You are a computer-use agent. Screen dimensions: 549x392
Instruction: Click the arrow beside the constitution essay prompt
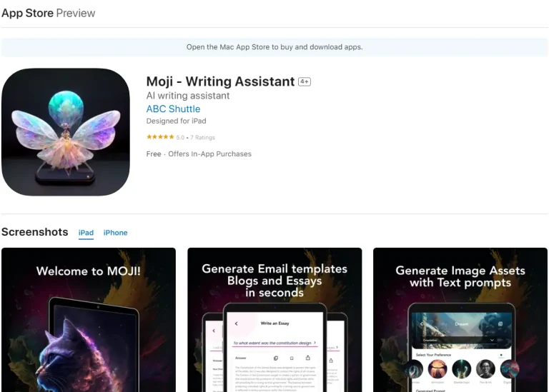[x=315, y=343]
